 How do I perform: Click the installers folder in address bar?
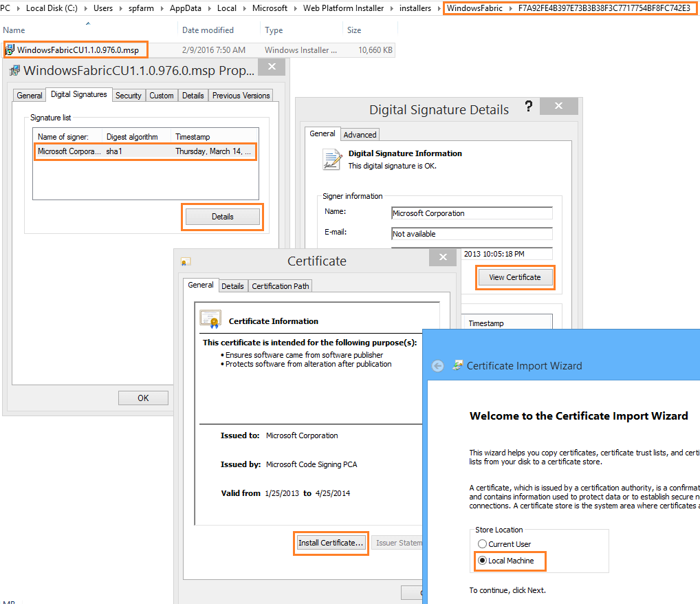click(x=415, y=8)
